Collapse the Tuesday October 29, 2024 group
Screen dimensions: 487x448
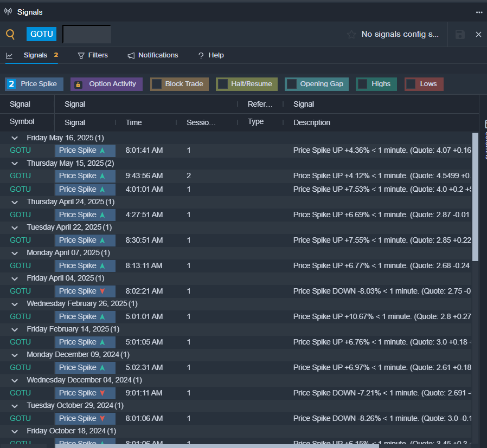15,406
